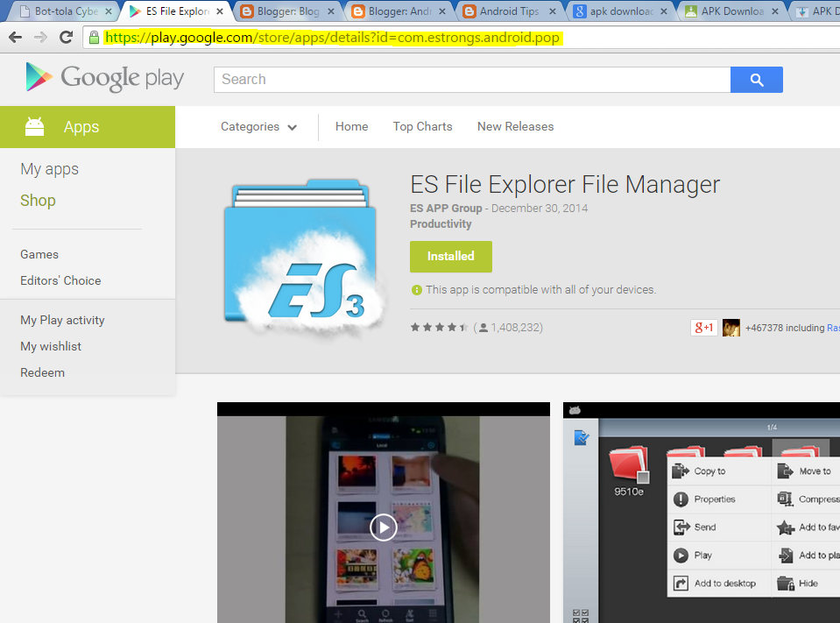
Task: Open Editors' Choice in sidebar
Action: pos(60,280)
